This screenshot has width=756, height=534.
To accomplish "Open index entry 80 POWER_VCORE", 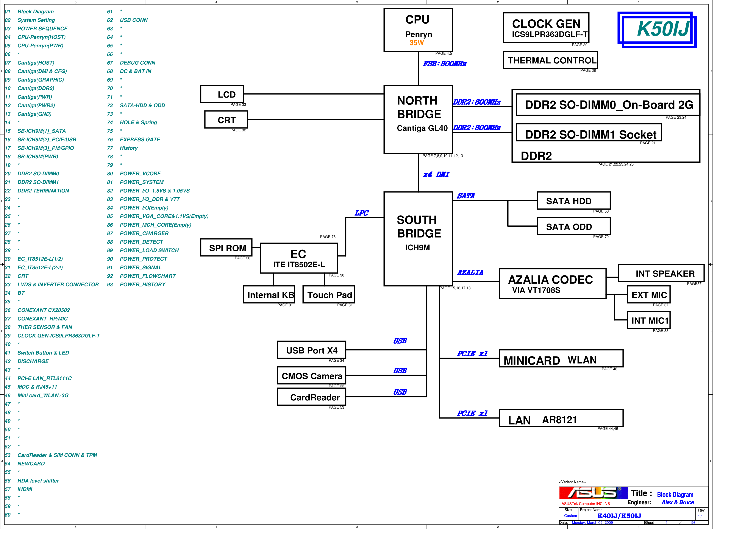I will 134,174.
